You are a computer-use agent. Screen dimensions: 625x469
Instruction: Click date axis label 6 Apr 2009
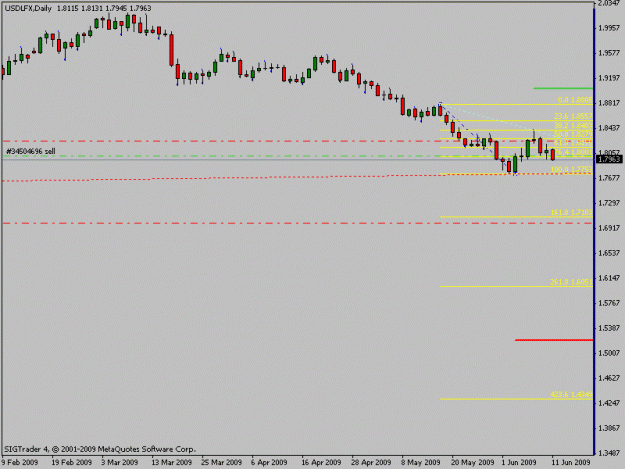tap(269, 463)
